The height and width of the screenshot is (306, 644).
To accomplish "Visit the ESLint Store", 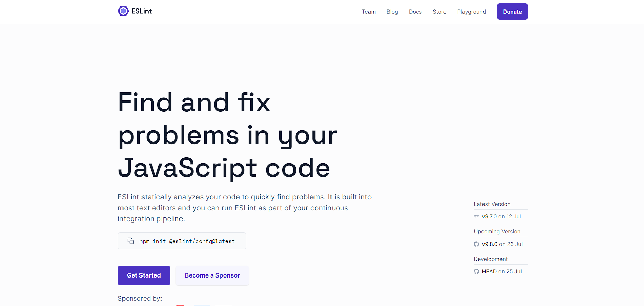I will pyautogui.click(x=439, y=12).
